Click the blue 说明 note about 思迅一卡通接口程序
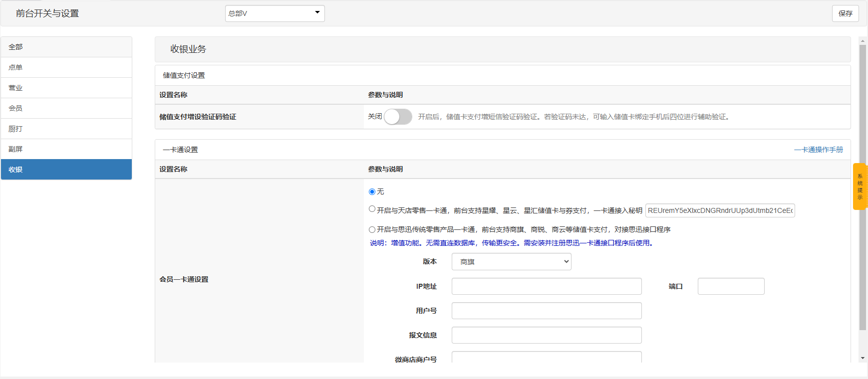 512,243
